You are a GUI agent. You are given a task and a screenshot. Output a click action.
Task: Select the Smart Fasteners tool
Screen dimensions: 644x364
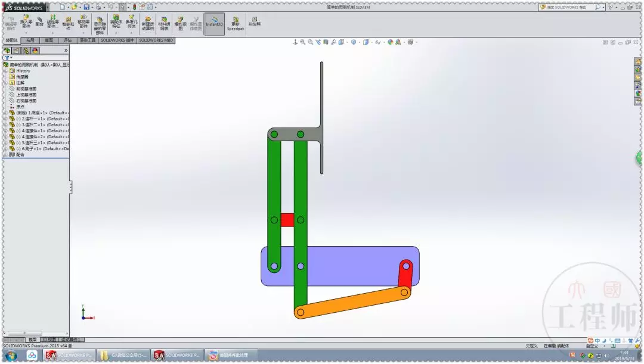(68, 23)
